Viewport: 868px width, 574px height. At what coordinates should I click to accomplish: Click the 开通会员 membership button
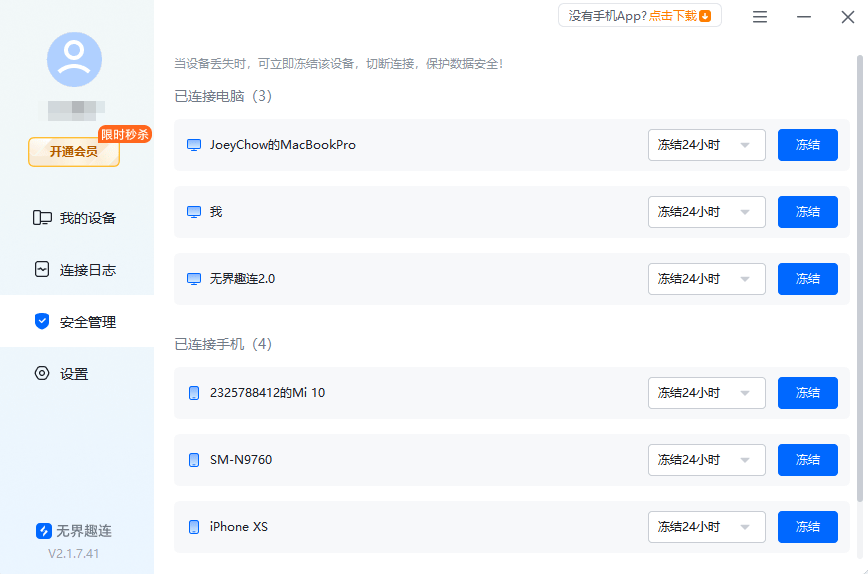[74, 151]
